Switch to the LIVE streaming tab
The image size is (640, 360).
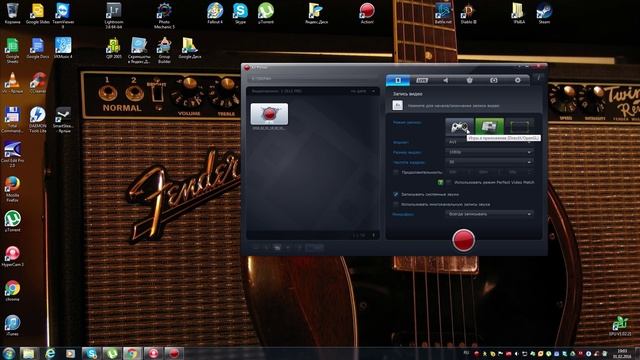(x=422, y=80)
